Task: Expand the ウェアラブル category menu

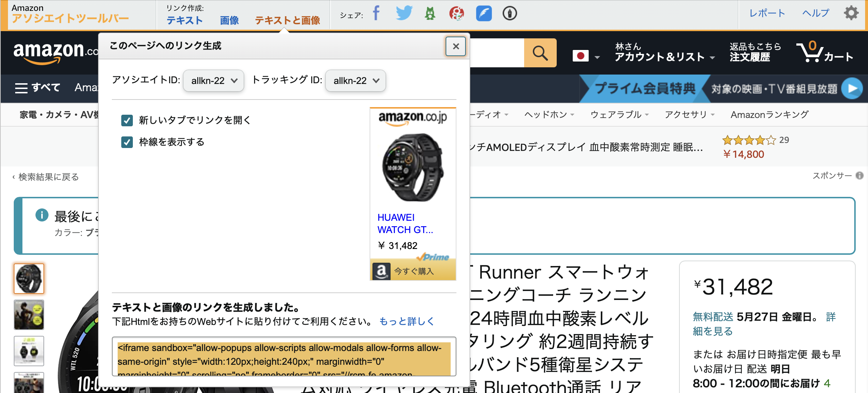Action: click(619, 115)
